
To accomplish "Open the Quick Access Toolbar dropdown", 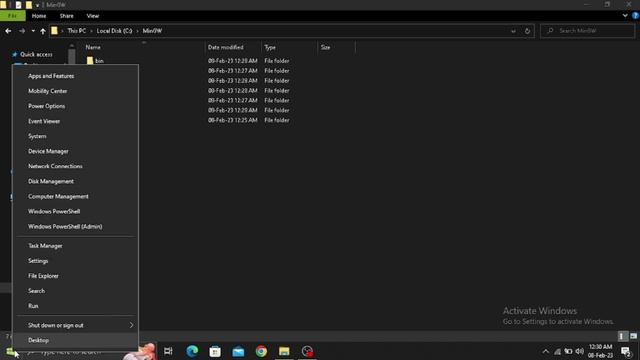I will pos(37,5).
